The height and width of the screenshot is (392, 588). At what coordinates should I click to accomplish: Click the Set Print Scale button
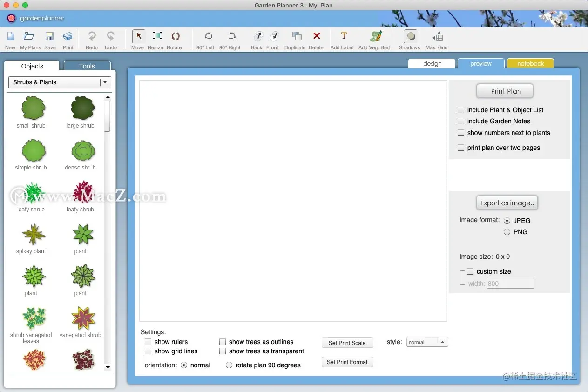[347, 343]
